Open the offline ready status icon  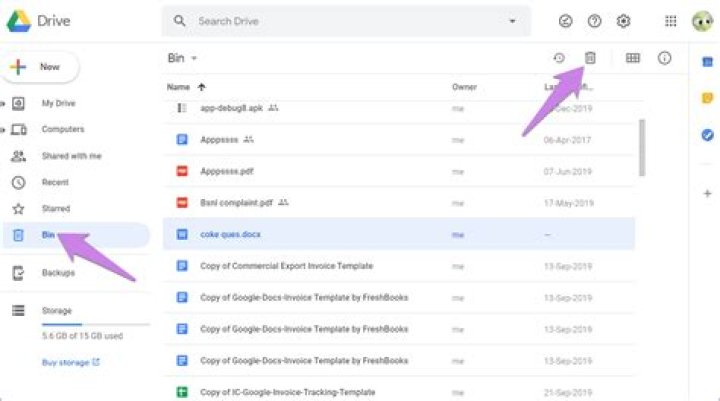[x=565, y=21]
